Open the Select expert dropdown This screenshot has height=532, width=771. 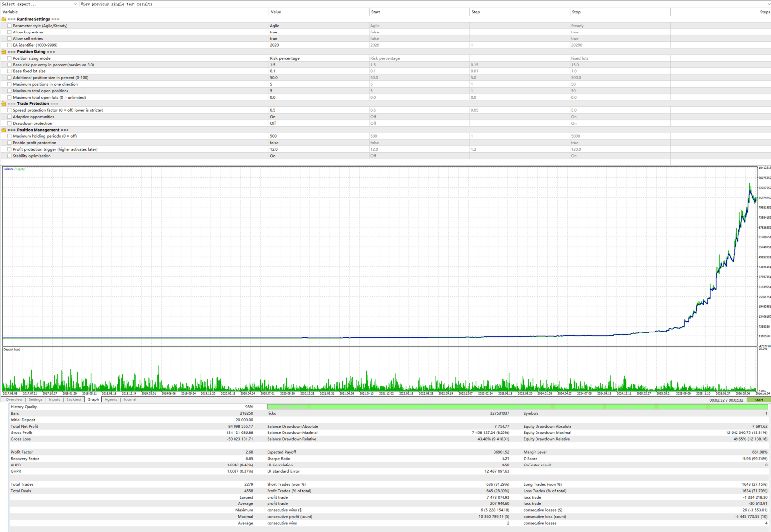[x=39, y=4]
